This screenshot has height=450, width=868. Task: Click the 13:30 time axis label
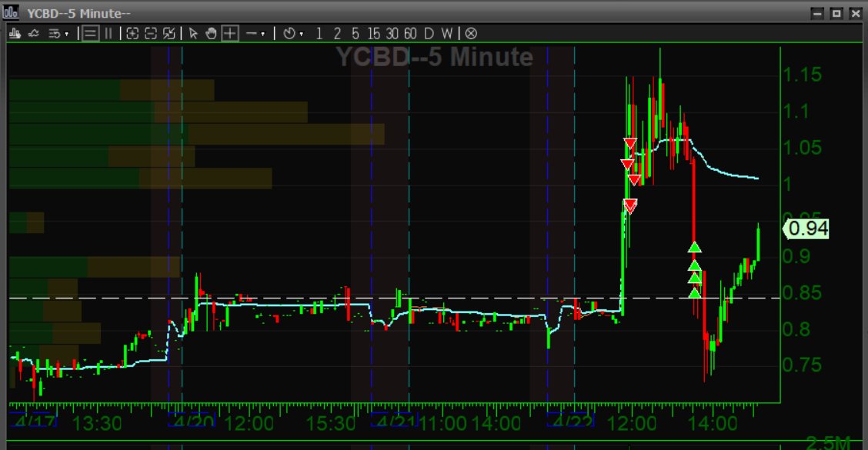pos(97,424)
